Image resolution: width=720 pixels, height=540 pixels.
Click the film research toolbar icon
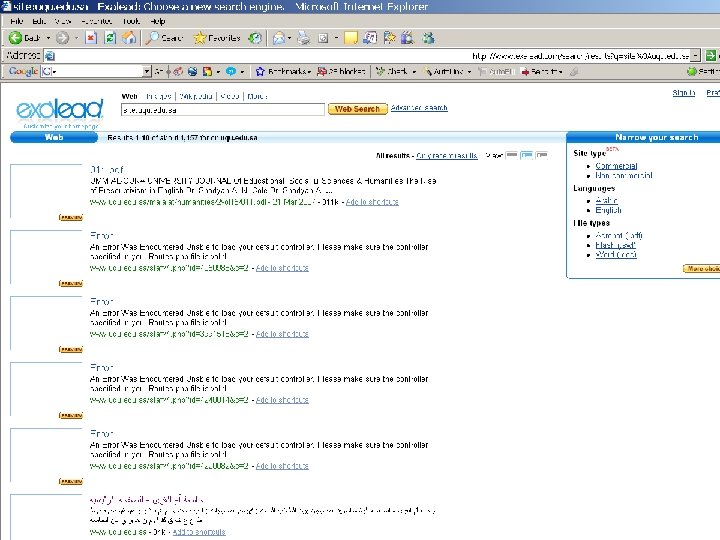pyautogui.click(x=407, y=38)
